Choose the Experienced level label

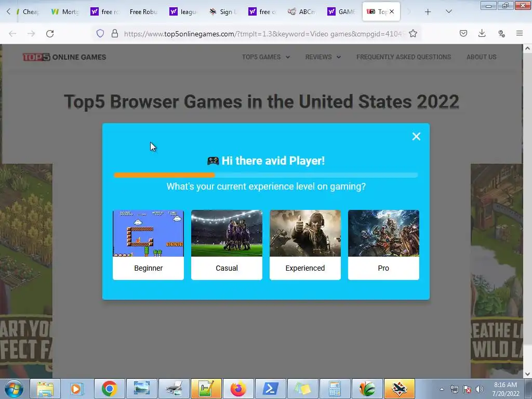(x=305, y=268)
